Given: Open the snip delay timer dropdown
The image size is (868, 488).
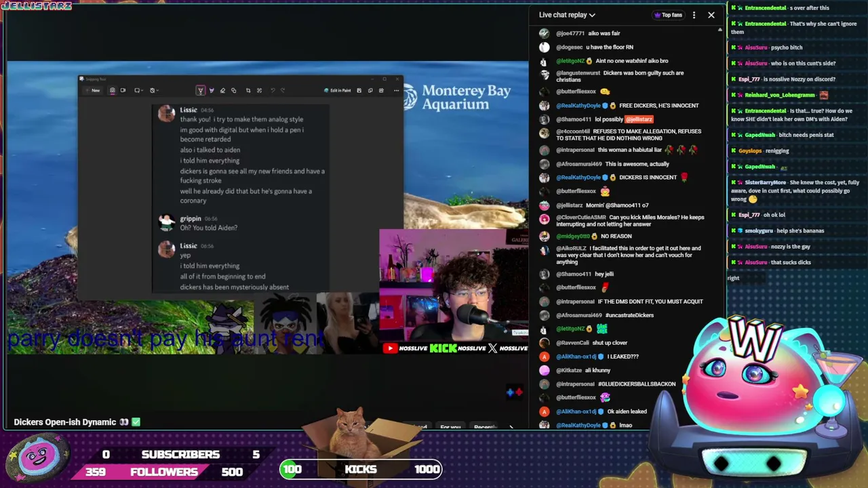Looking at the screenshot, I should pos(153,90).
